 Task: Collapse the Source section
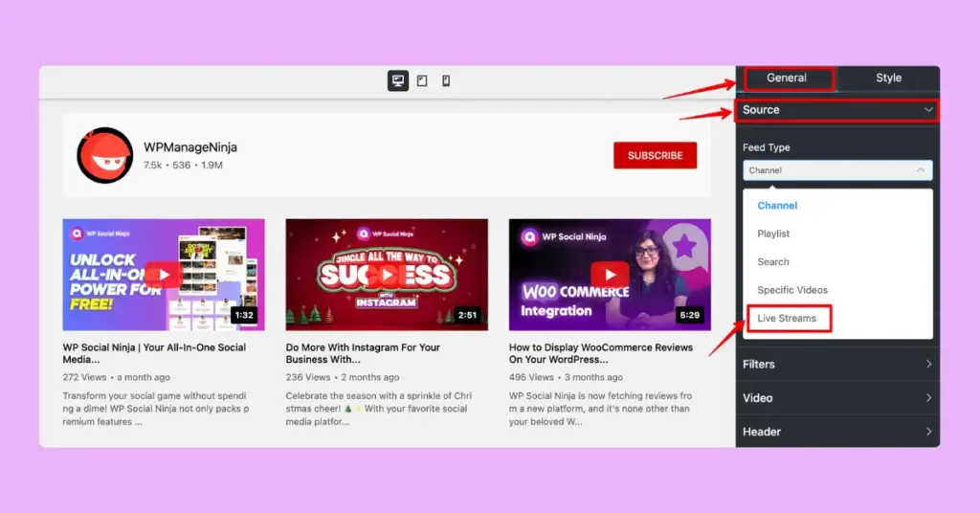point(837,110)
